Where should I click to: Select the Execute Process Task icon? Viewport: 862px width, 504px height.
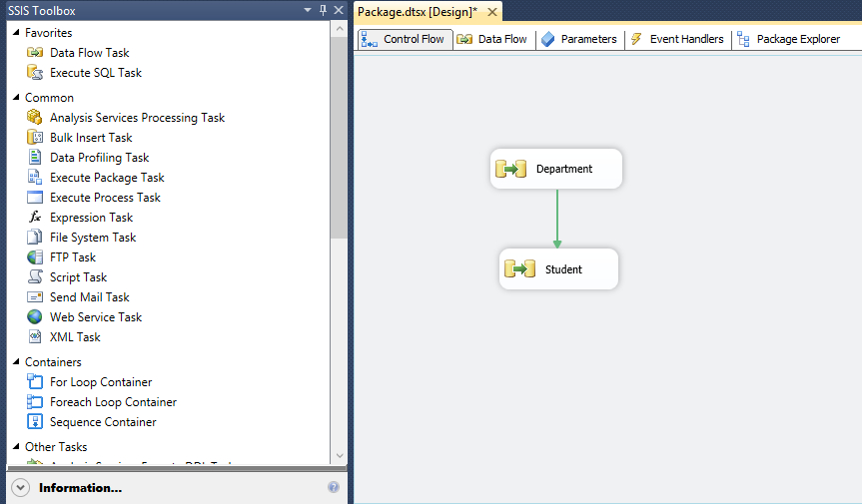pyautogui.click(x=35, y=197)
